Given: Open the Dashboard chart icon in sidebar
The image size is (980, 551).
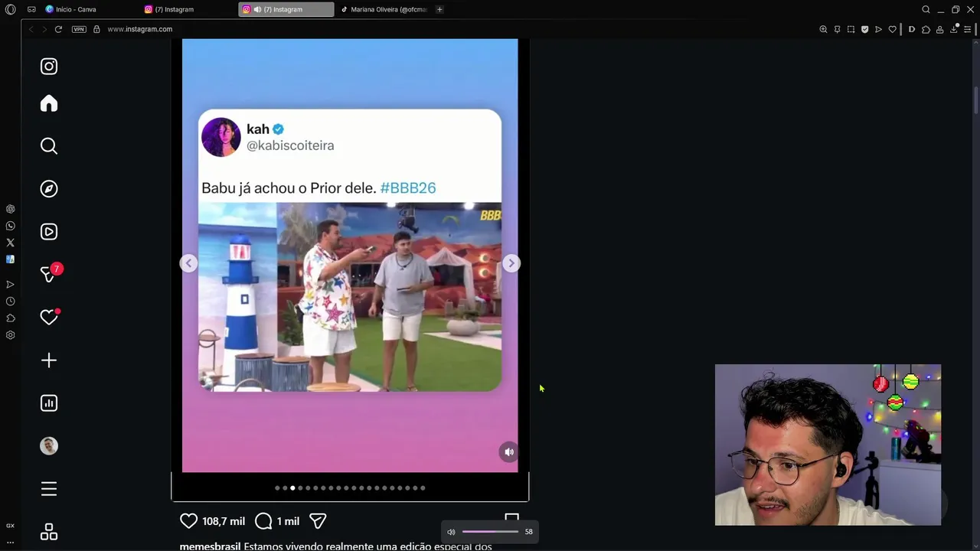Looking at the screenshot, I should pyautogui.click(x=49, y=403).
